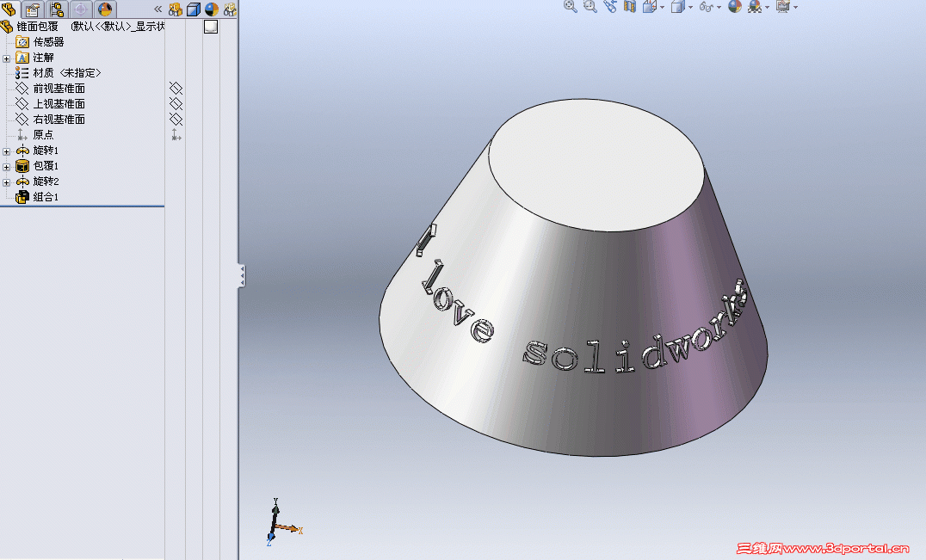Click the View Settings monitor icon
This screenshot has height=560, width=926.
pyautogui.click(x=783, y=7)
